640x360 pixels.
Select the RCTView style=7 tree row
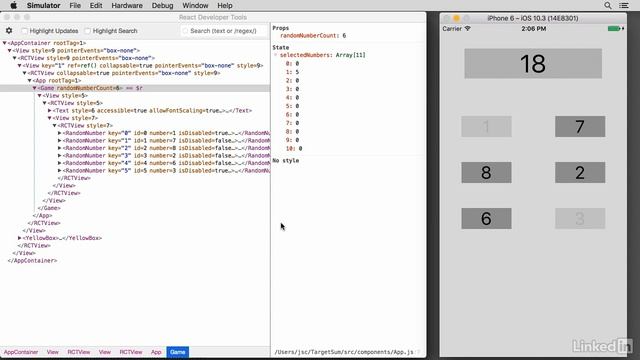(85, 126)
